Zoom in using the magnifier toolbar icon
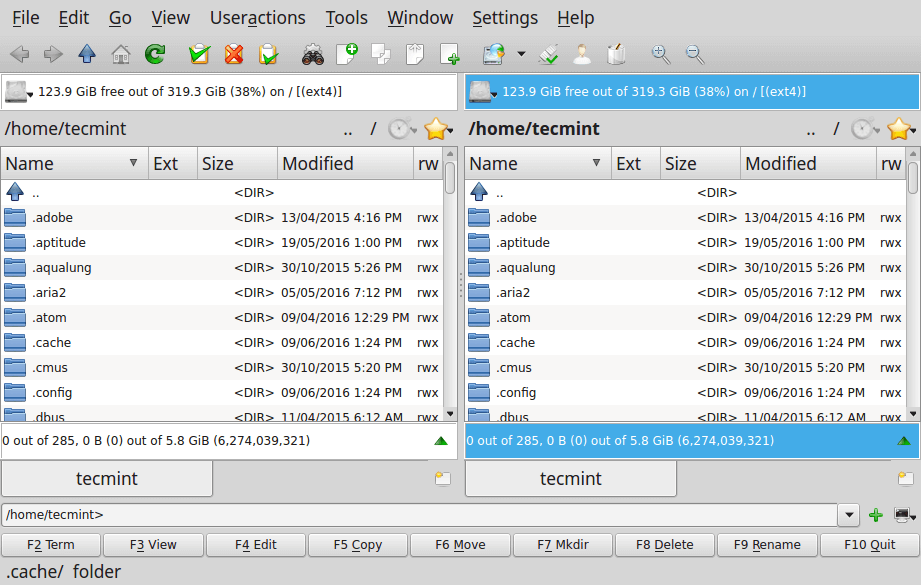 pyautogui.click(x=658, y=54)
